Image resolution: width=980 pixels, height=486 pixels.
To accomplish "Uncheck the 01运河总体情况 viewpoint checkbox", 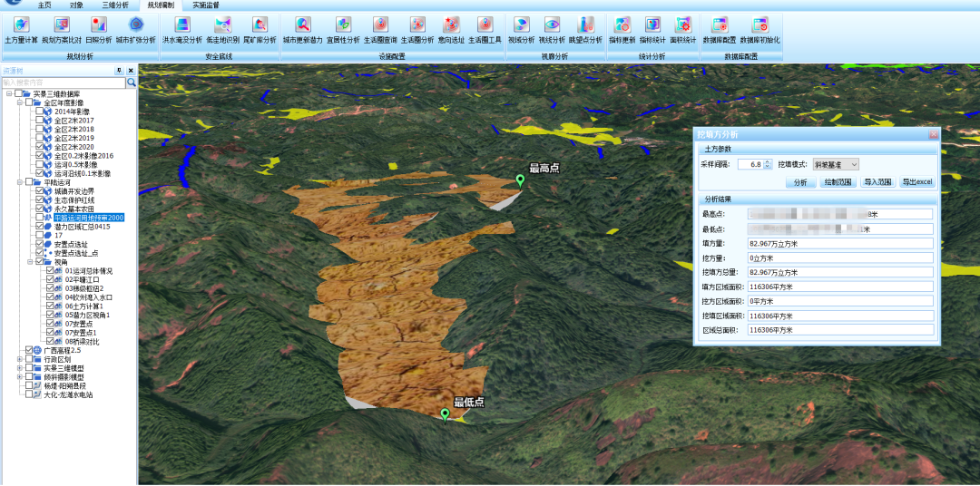I will 50,271.
